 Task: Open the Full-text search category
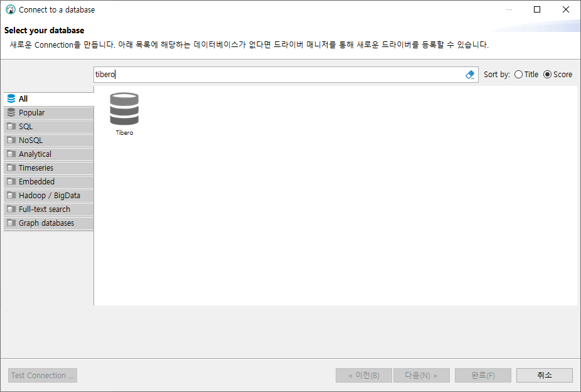click(x=48, y=209)
